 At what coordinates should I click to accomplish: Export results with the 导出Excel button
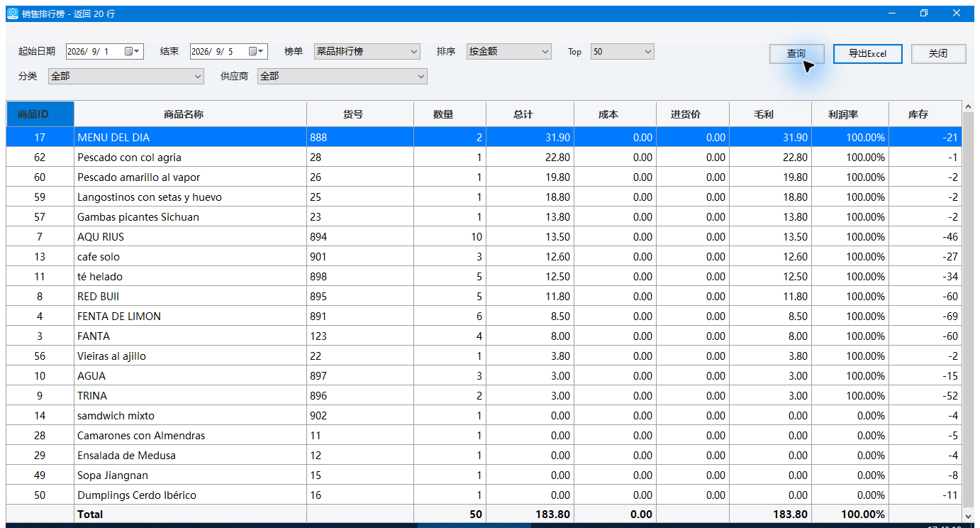tap(867, 54)
